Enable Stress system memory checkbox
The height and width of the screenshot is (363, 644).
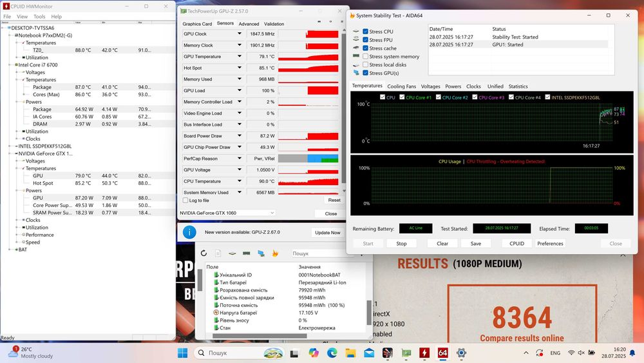click(365, 56)
